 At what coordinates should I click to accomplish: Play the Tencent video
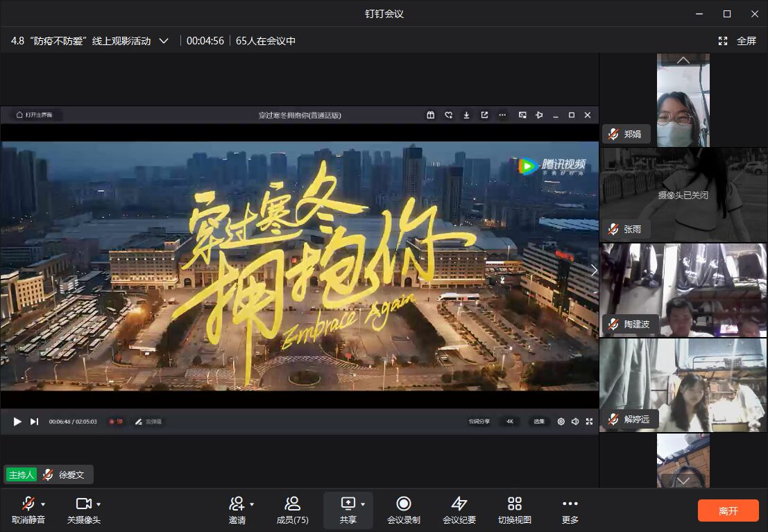pyautogui.click(x=17, y=421)
